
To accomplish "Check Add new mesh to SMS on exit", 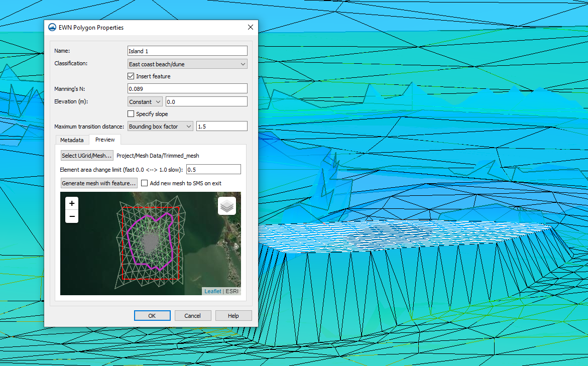I will click(x=144, y=183).
